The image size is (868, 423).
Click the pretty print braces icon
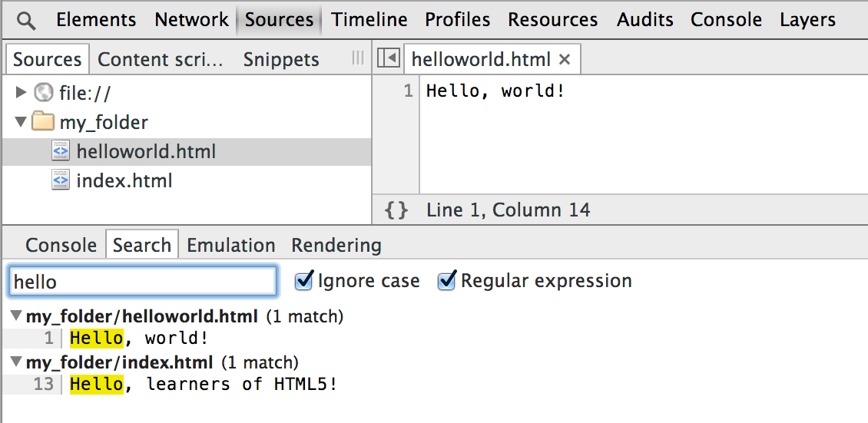[396, 210]
